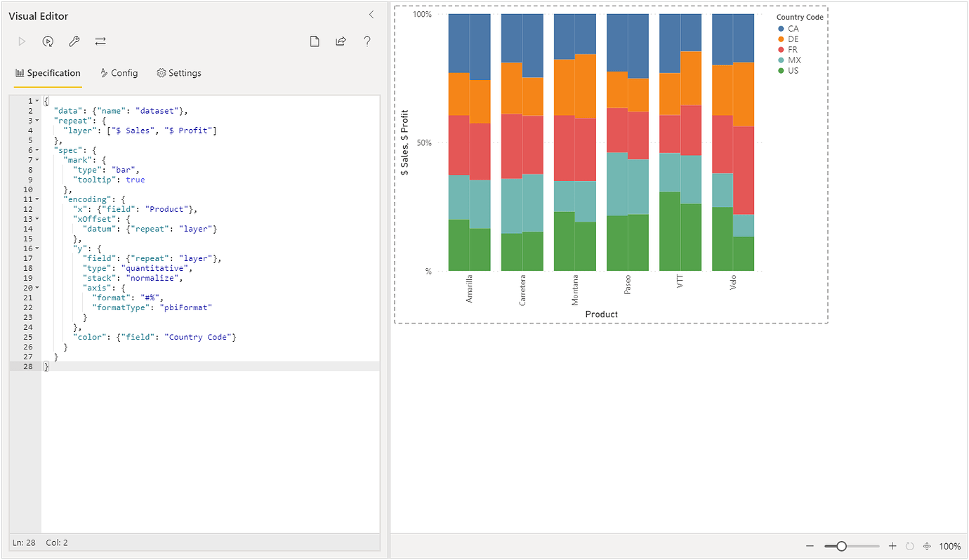Image resolution: width=969 pixels, height=560 pixels.
Task: Toggle auto-apply with the circled play icon
Action: tap(48, 41)
